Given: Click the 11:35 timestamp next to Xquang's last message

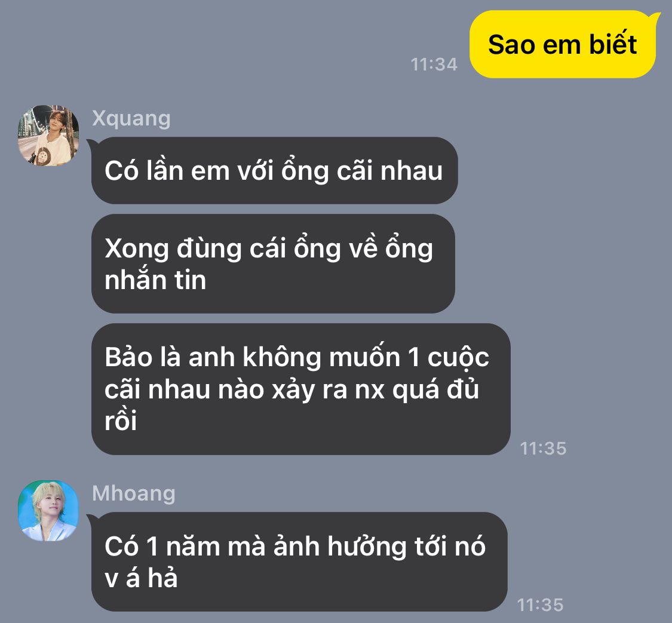Looking at the screenshot, I should [543, 449].
